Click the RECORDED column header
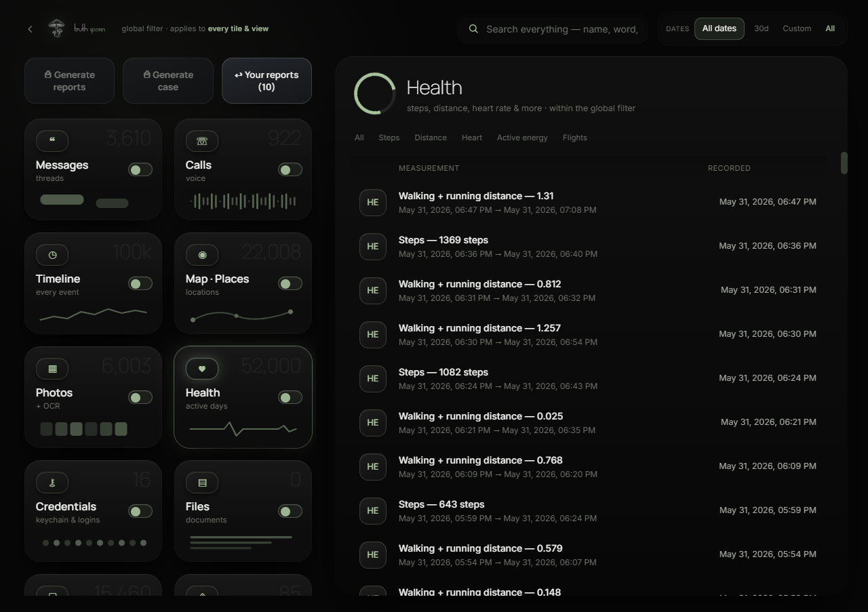Image resolution: width=868 pixels, height=612 pixels. click(x=729, y=168)
